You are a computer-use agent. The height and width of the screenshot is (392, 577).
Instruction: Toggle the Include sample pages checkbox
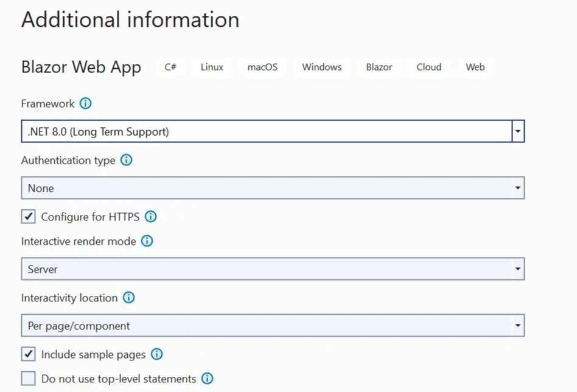pyautogui.click(x=29, y=354)
